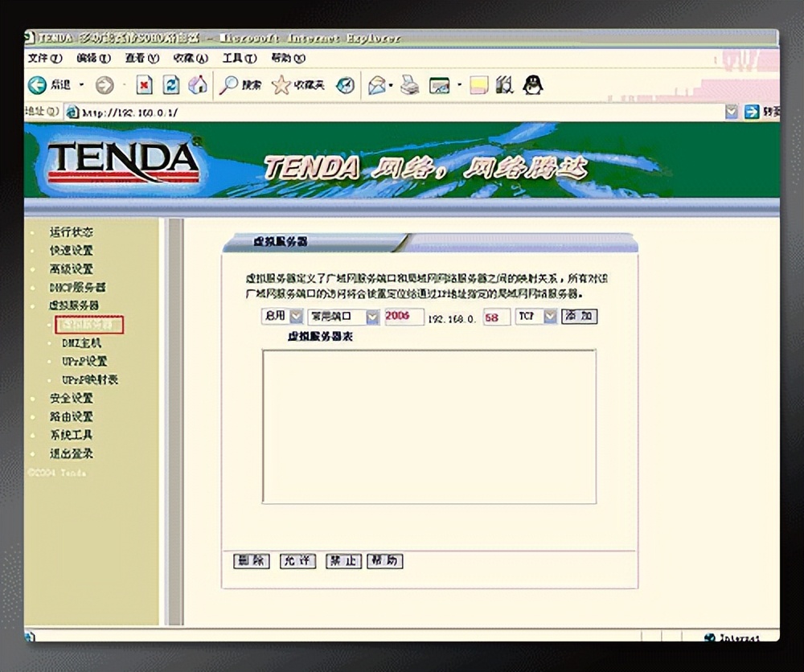Open DMZ主机 in the sidebar
The height and width of the screenshot is (672, 804).
click(82, 343)
